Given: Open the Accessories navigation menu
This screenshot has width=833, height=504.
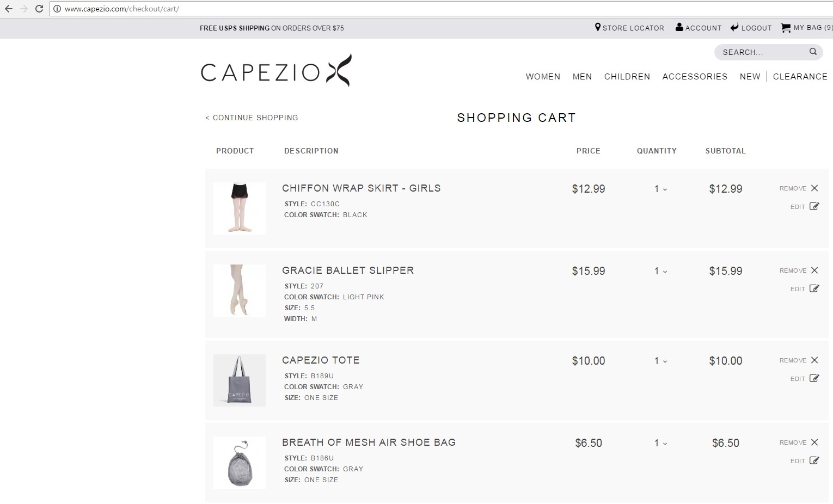Looking at the screenshot, I should tap(695, 77).
